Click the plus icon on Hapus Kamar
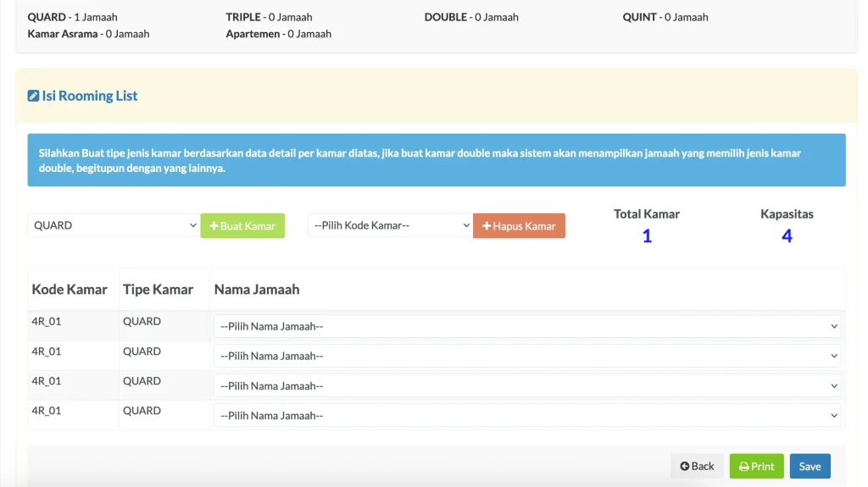This screenshot has width=868, height=487. [x=487, y=226]
